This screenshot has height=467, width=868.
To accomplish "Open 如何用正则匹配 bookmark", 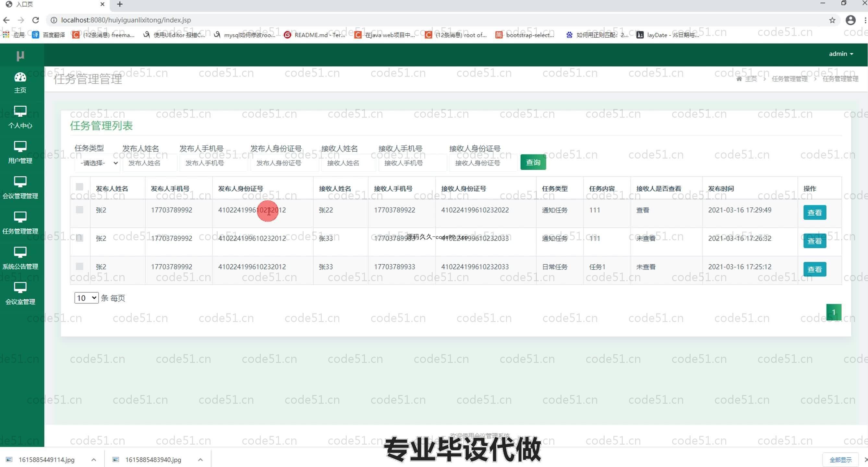I will [x=597, y=35].
